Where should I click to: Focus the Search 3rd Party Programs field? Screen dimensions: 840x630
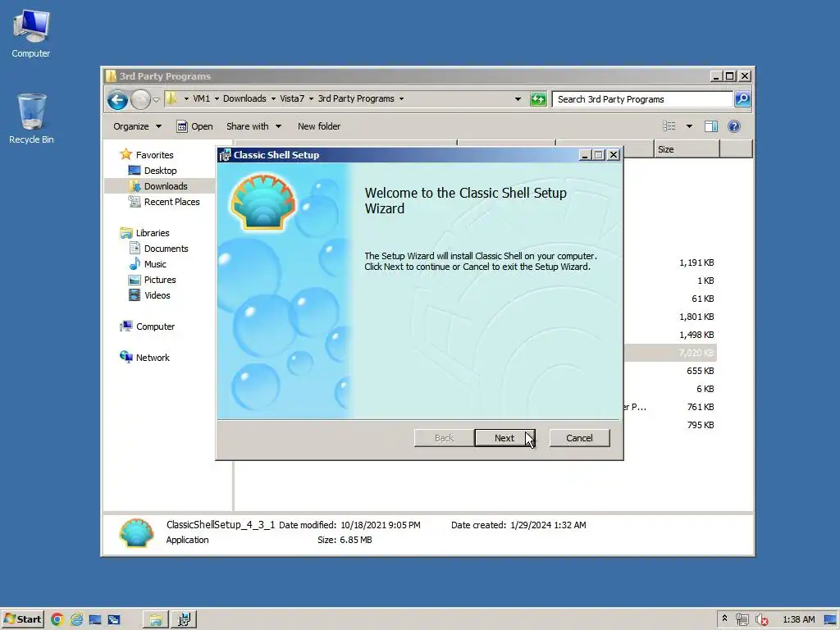tap(641, 99)
